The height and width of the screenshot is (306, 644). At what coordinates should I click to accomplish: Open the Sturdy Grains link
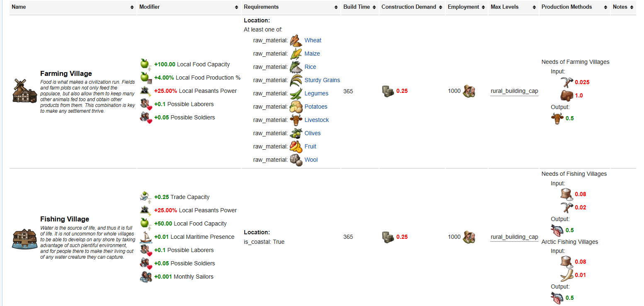322,80
